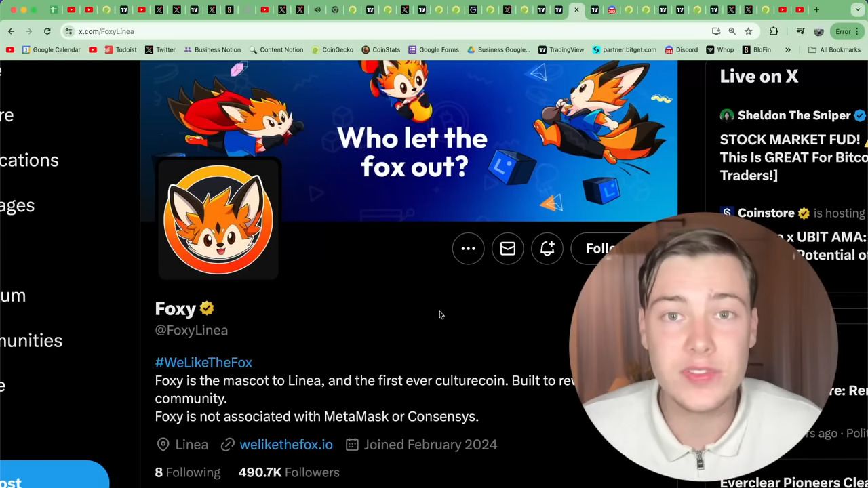Open the TradingView bookmark
The width and height of the screenshot is (868, 488).
561,49
